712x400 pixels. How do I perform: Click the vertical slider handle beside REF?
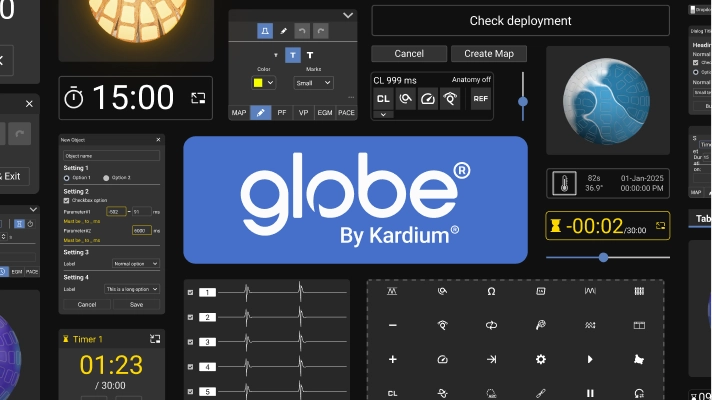point(523,102)
